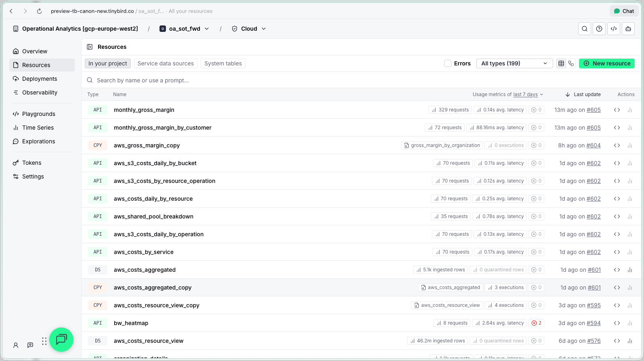The height and width of the screenshot is (361, 644).
Task: Go back in browser navigation
Action: coord(11,11)
